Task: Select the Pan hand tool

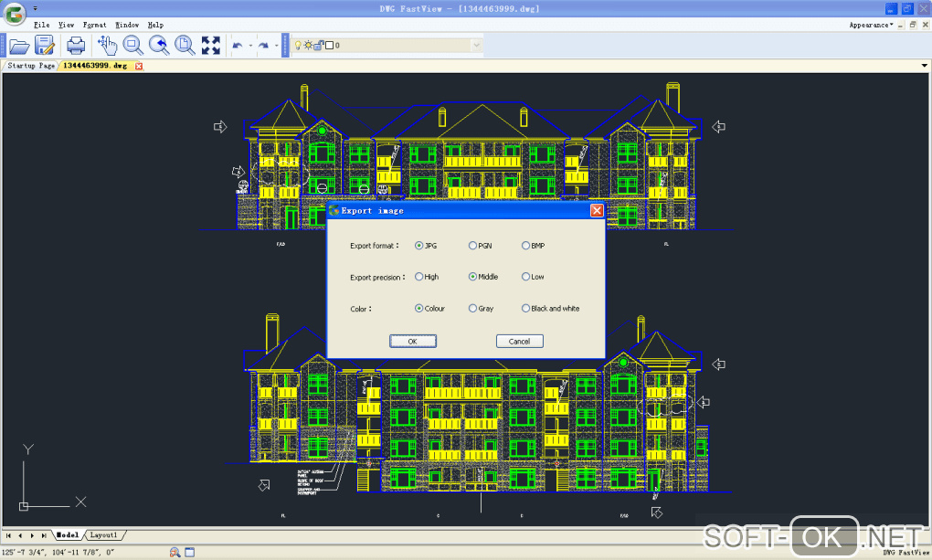Action: click(x=107, y=45)
